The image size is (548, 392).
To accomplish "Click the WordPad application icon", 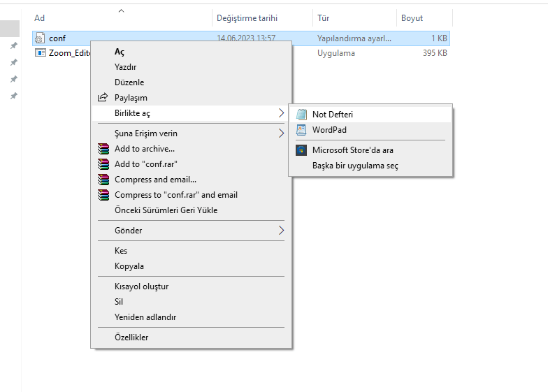I will 301,130.
